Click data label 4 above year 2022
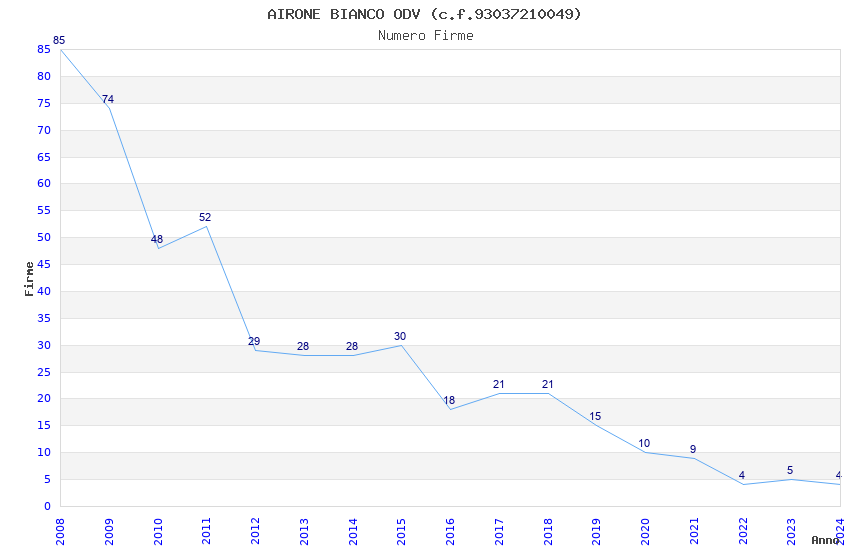 tap(742, 475)
